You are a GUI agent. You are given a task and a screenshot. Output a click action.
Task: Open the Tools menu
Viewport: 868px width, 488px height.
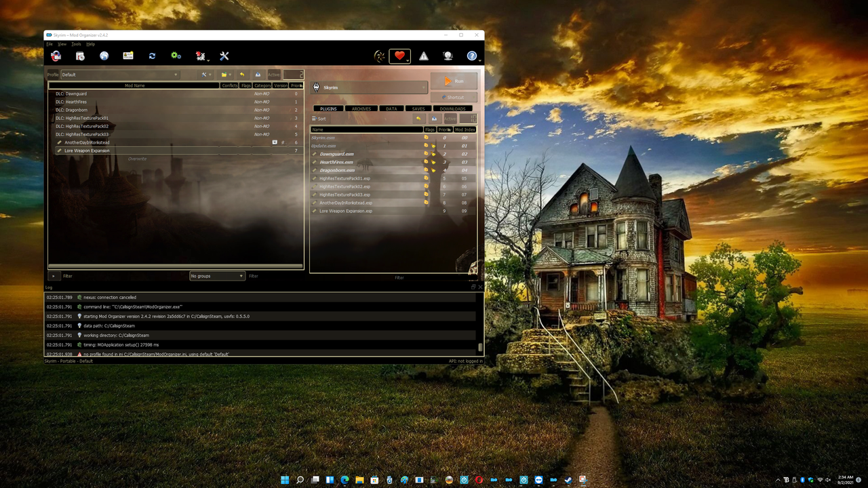[x=77, y=44]
